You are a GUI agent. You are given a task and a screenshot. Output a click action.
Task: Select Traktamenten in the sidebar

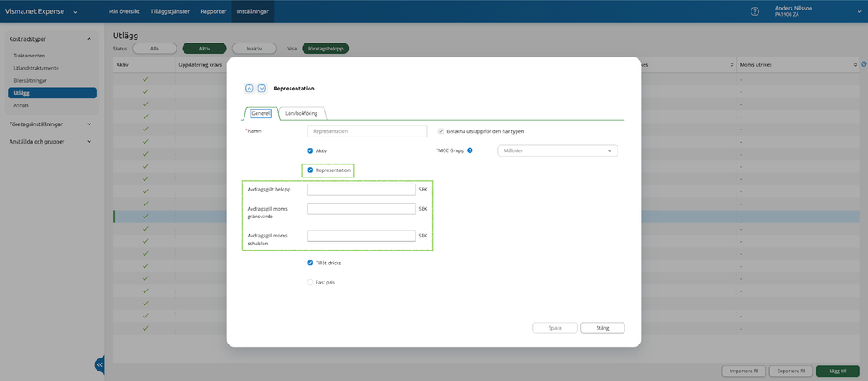click(29, 56)
